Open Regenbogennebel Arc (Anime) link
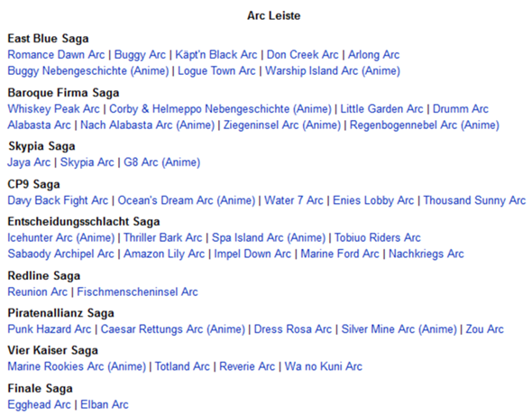The image size is (532, 416). coord(425,125)
